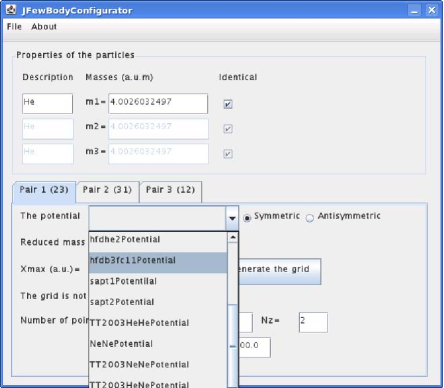
Task: Click the Nz input field
Action: point(313,322)
